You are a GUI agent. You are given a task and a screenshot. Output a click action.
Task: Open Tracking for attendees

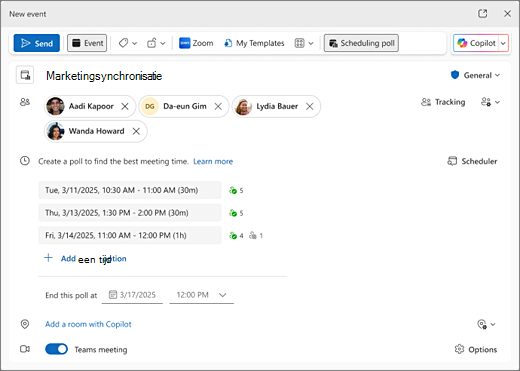[443, 102]
